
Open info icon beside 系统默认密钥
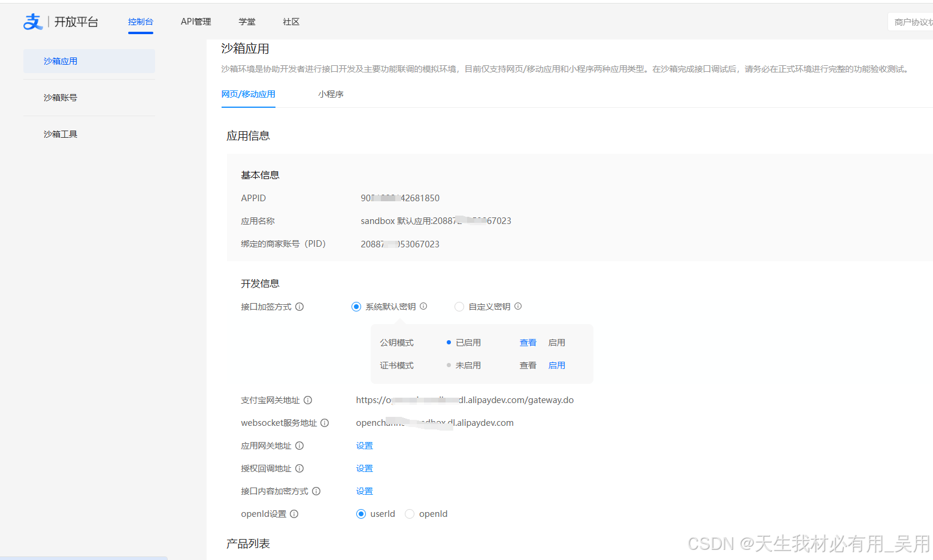click(x=423, y=306)
